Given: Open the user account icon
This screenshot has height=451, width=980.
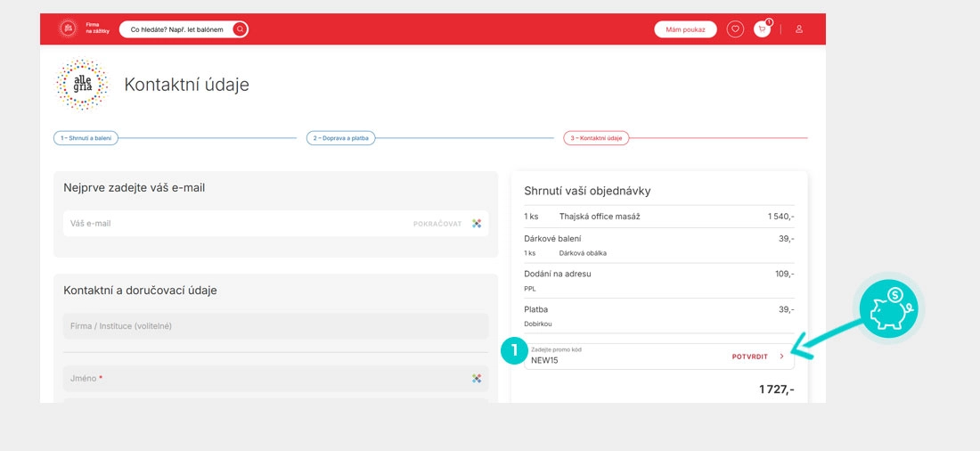Looking at the screenshot, I should pyautogui.click(x=799, y=29).
